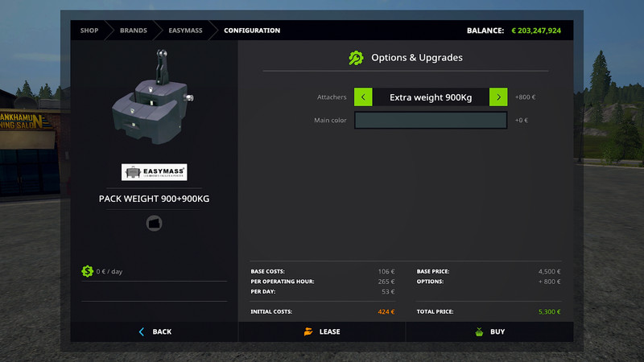Screen dimensions: 644x362
Task: Open the Extra weight 900Kg selector
Action: point(431,97)
